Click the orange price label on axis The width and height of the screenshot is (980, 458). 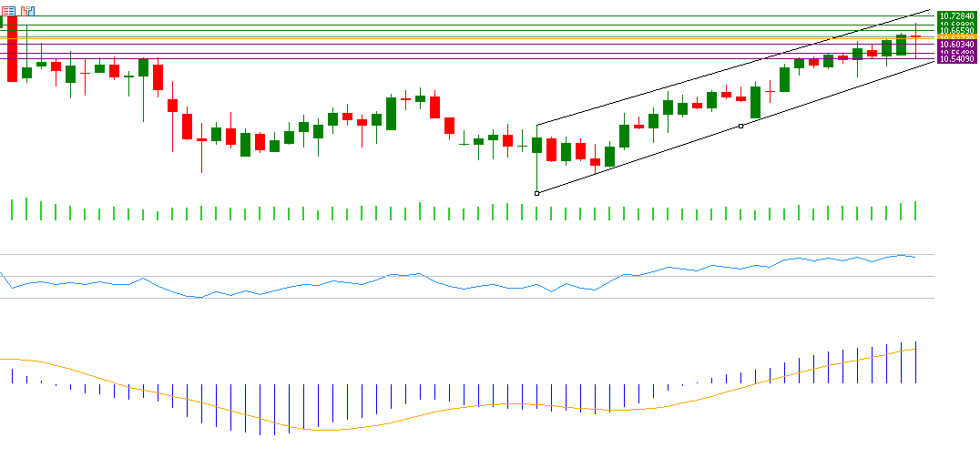[x=957, y=36]
